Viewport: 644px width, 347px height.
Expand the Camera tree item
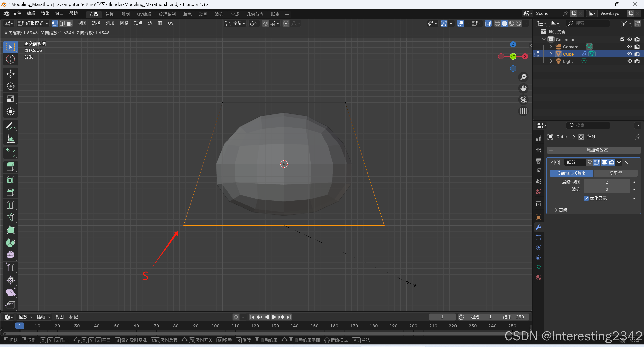551,47
